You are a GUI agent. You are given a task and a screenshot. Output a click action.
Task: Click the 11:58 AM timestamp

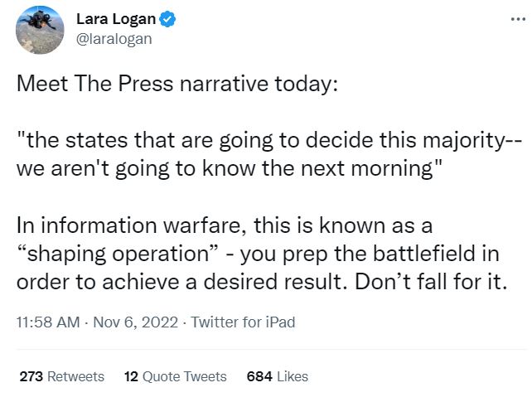tap(47, 322)
